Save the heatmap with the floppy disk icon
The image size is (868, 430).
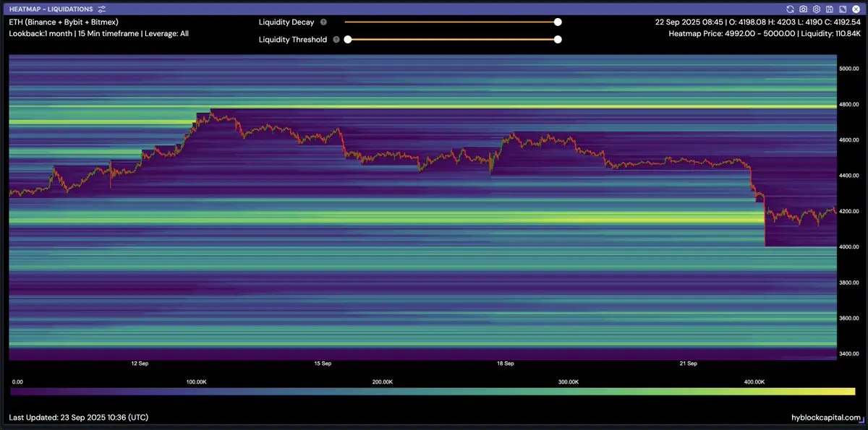pyautogui.click(x=828, y=9)
